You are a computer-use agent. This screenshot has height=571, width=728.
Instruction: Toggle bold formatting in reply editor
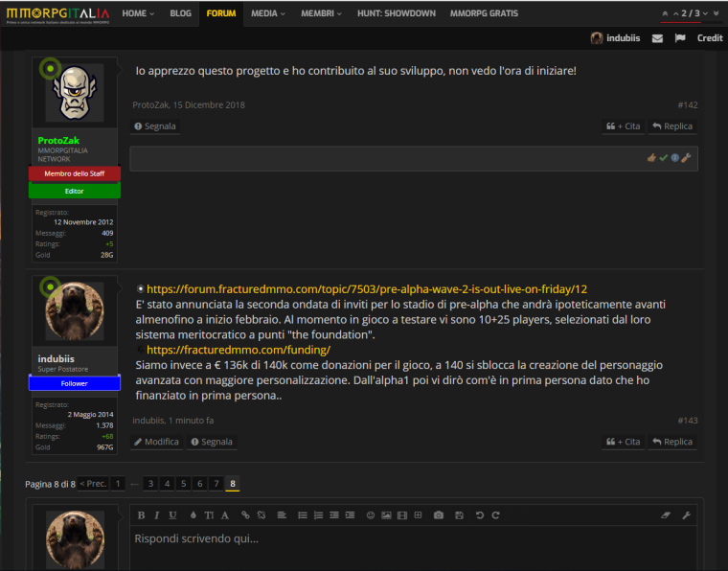coord(141,515)
